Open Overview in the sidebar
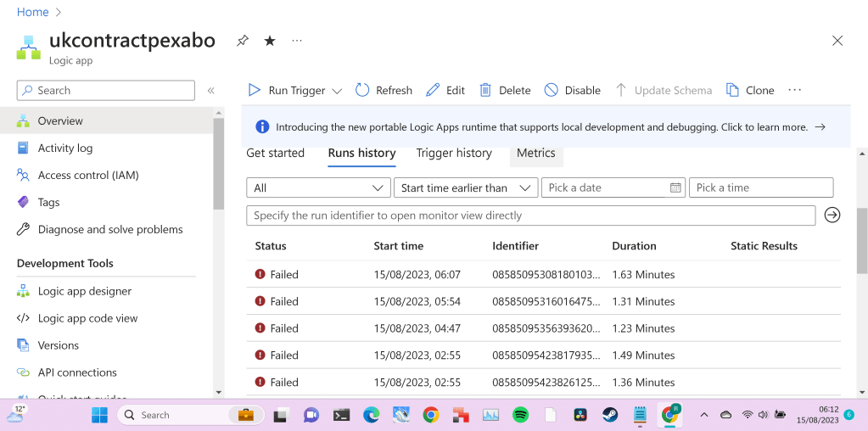868x431 pixels. coord(106,120)
